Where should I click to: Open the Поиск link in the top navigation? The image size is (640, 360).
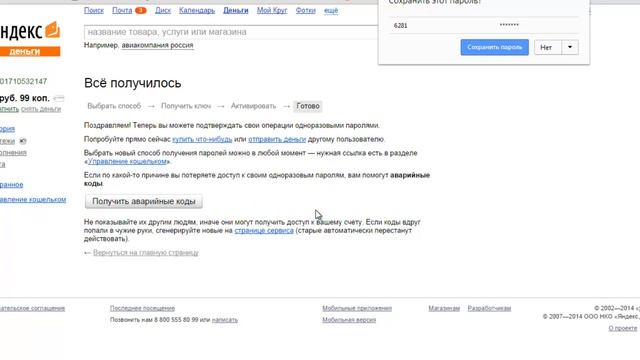pos(94,11)
